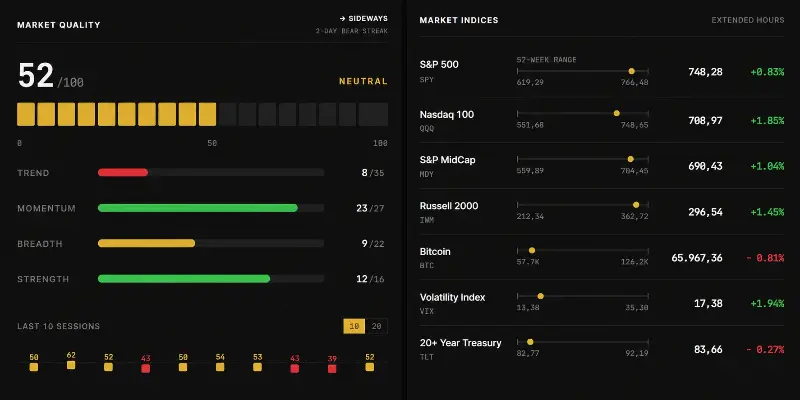This screenshot has height=400, width=800.
Task: Click the Russell 2000 range indicator dot
Action: tap(636, 205)
